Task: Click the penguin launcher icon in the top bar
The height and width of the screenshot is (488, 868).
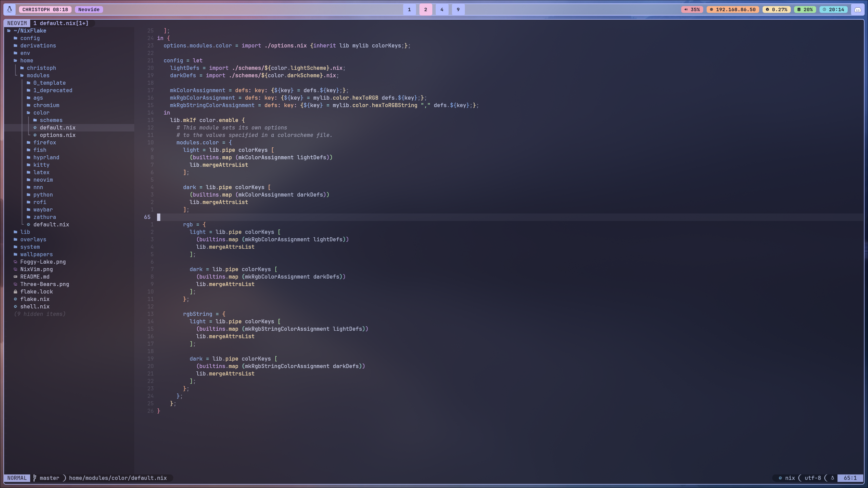Action: pos(9,9)
